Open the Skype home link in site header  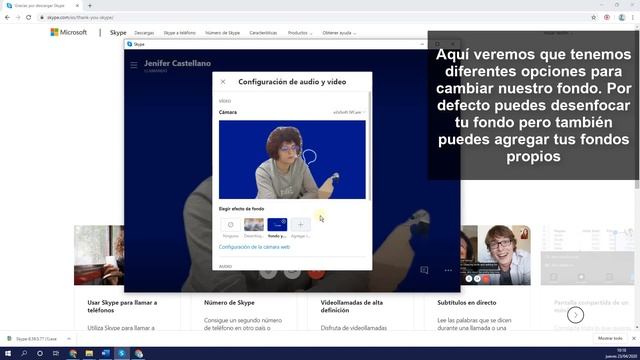coord(118,33)
